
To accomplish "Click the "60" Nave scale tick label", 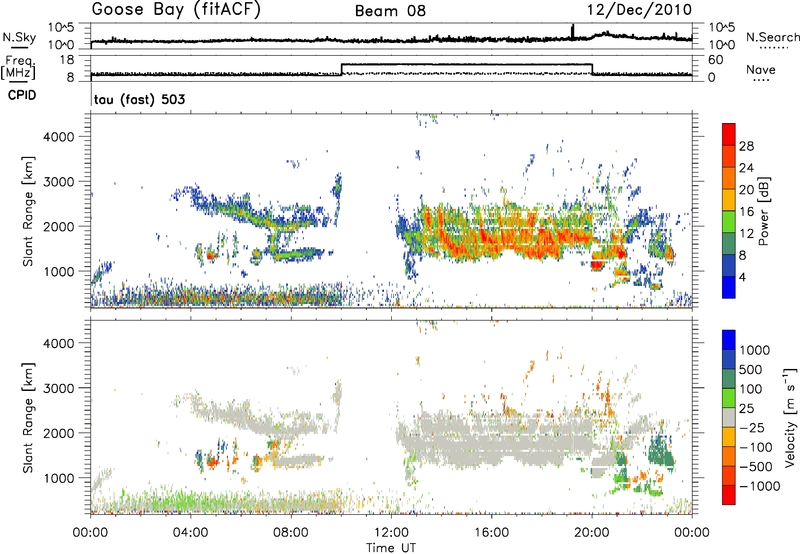I will pyautogui.click(x=716, y=60).
